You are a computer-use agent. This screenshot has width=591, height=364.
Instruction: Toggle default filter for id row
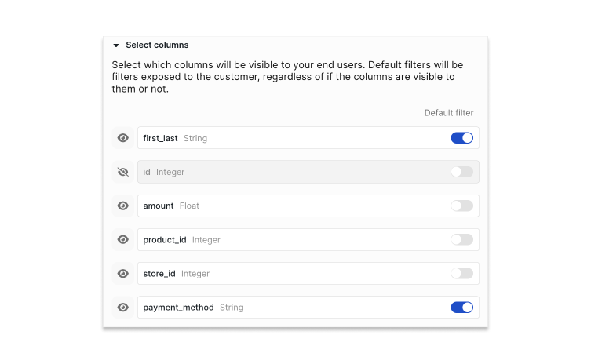point(461,172)
